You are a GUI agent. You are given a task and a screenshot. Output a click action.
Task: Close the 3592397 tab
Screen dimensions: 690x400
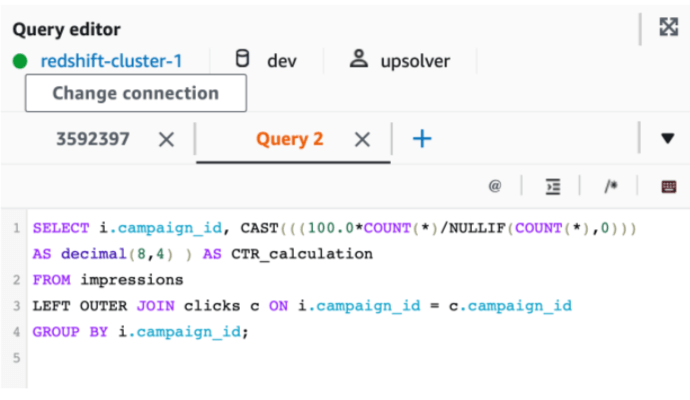pyautogui.click(x=166, y=139)
